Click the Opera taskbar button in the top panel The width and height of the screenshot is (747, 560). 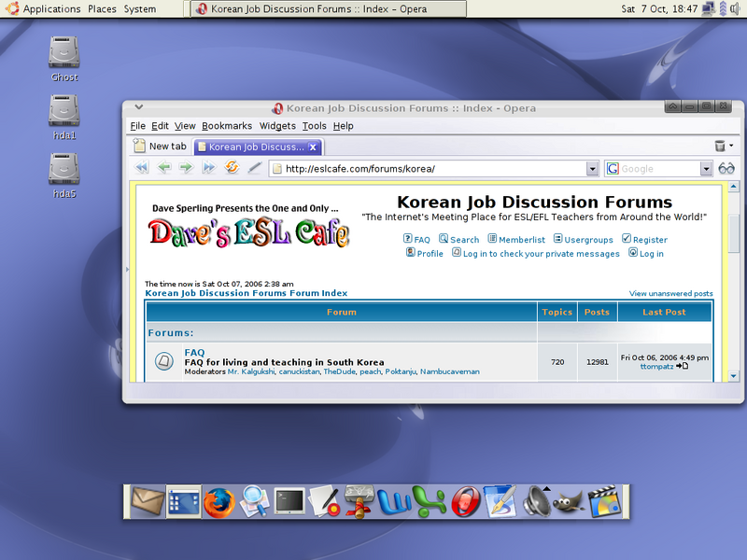[x=329, y=8]
